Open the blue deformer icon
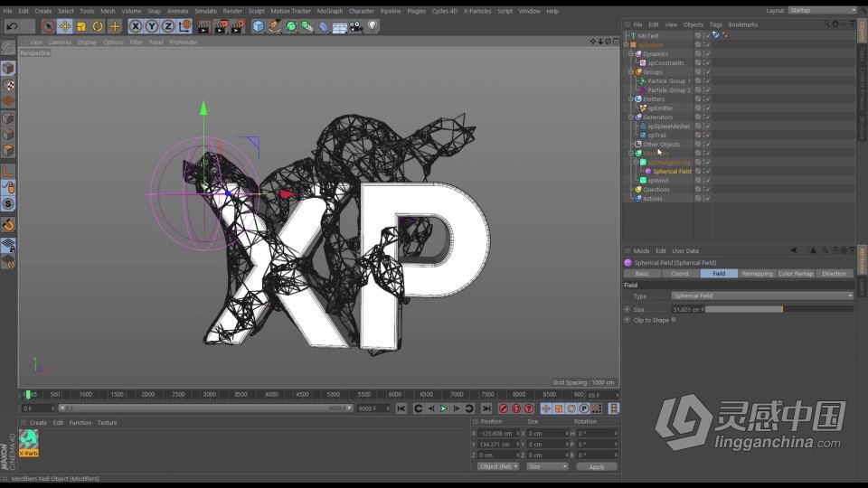868x488 pixels. pos(324,26)
